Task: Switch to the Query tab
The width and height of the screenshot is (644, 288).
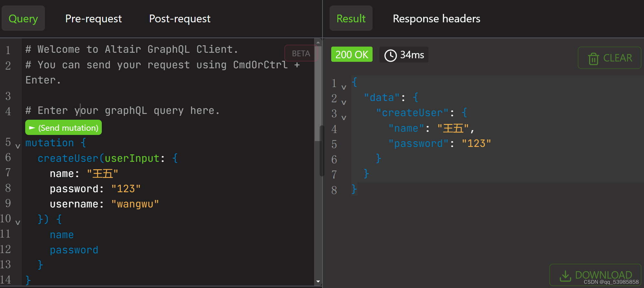Action: (23, 18)
